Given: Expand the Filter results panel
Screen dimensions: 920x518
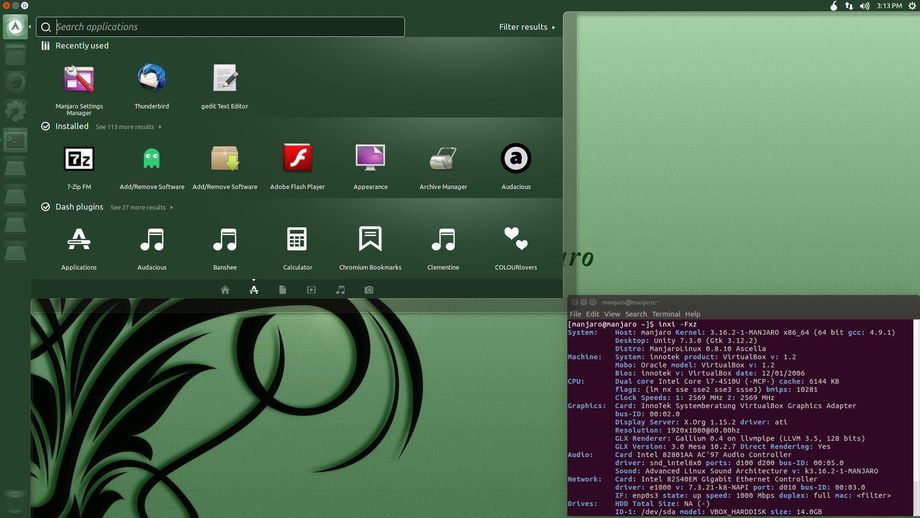Looking at the screenshot, I should tap(527, 27).
